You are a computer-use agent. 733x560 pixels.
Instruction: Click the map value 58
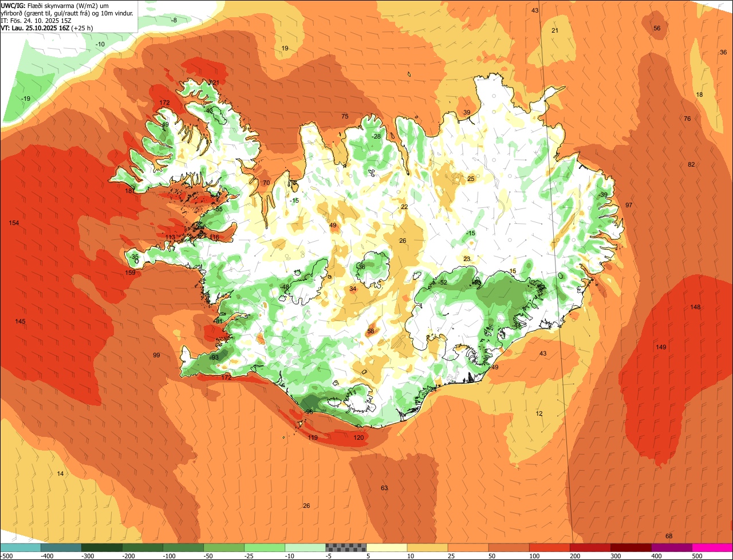[x=371, y=331]
